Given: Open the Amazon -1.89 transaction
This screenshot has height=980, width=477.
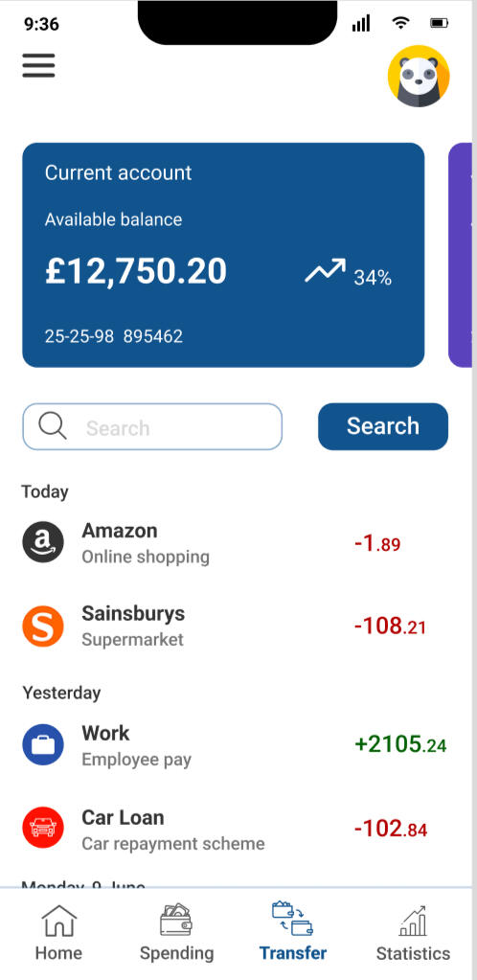Looking at the screenshot, I should point(235,542).
